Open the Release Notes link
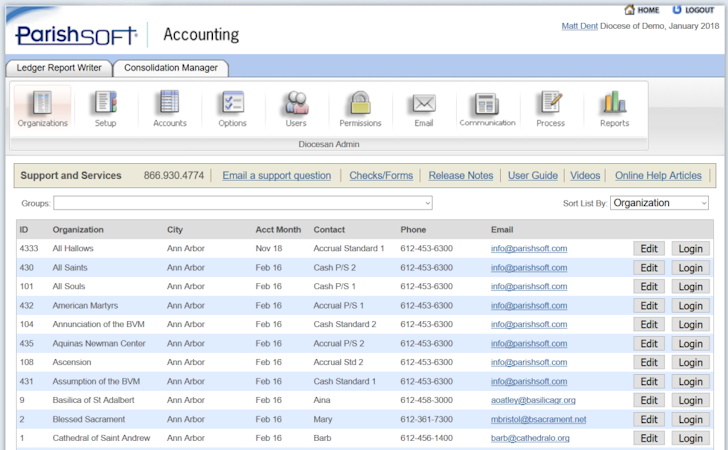The image size is (728, 450). pyautogui.click(x=461, y=176)
